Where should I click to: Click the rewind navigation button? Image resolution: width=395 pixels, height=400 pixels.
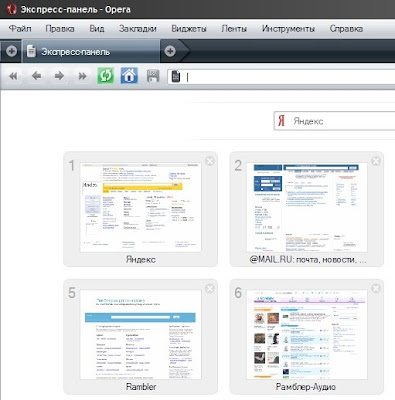(x=13, y=76)
